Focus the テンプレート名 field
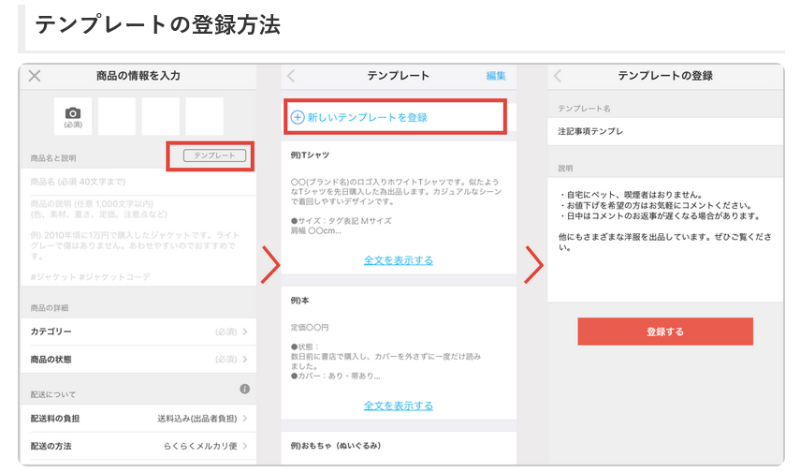 pyautogui.click(x=665, y=131)
